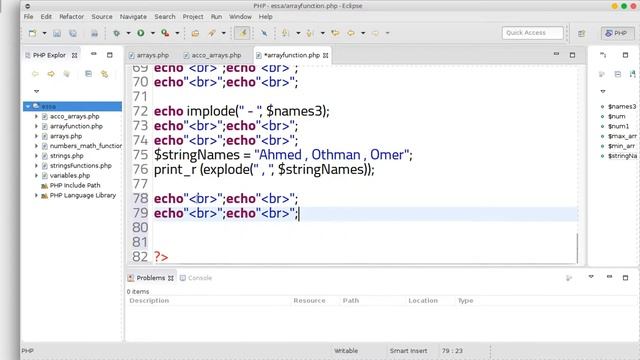640x360 pixels.
Task: Open the Debug dropdown arrow
Action: click(128, 33)
